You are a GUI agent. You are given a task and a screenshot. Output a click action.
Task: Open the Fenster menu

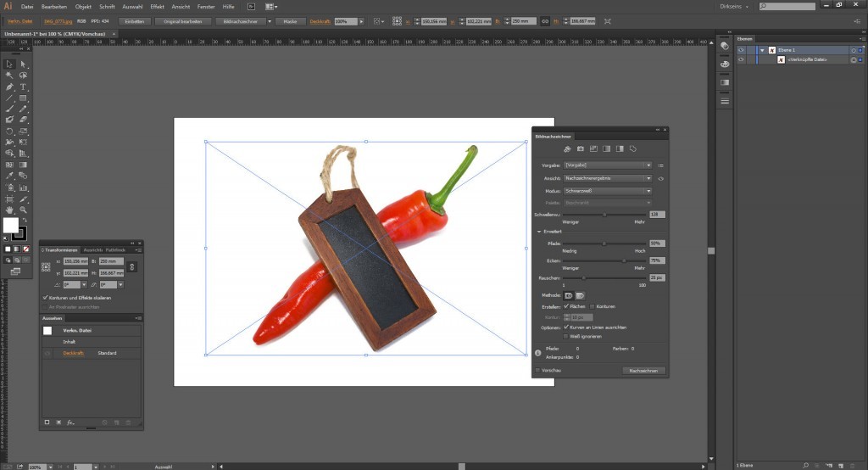[206, 7]
